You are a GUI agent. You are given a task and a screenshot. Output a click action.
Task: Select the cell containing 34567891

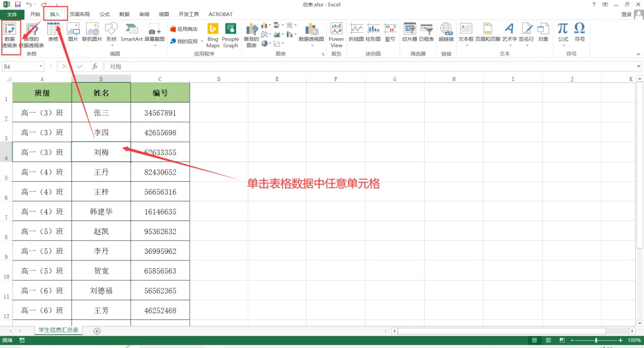[160, 113]
